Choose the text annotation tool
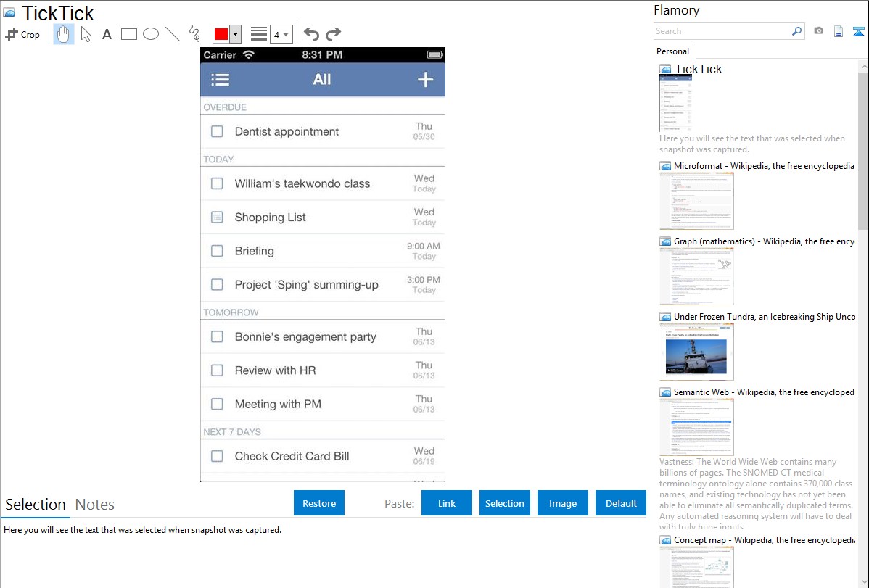The height and width of the screenshot is (588, 869). (x=107, y=34)
